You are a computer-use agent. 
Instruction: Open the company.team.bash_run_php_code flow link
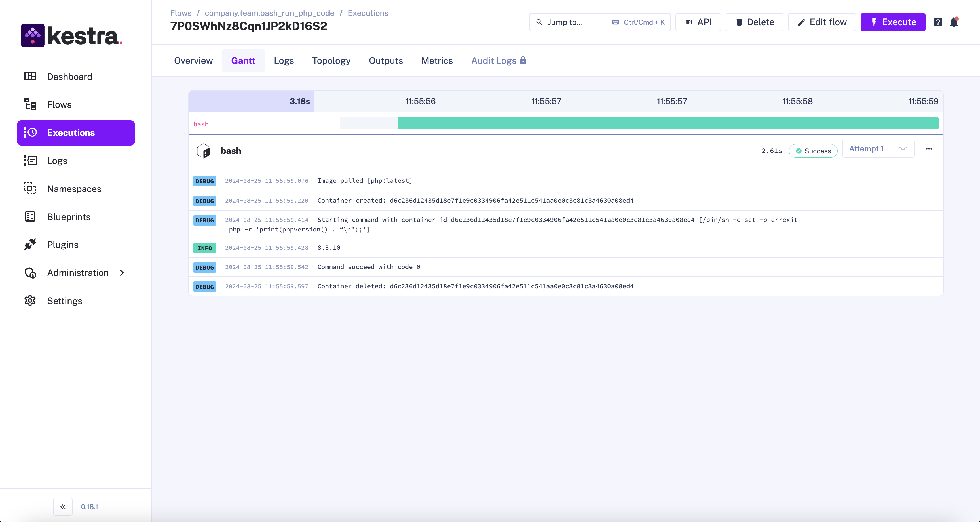coord(269,12)
